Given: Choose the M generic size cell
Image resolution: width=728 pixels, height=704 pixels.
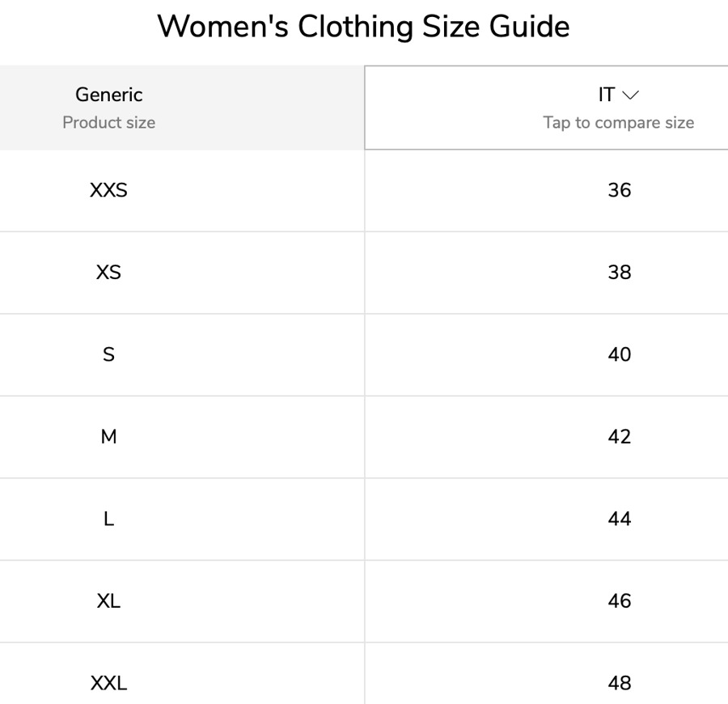Looking at the screenshot, I should coord(108,437).
